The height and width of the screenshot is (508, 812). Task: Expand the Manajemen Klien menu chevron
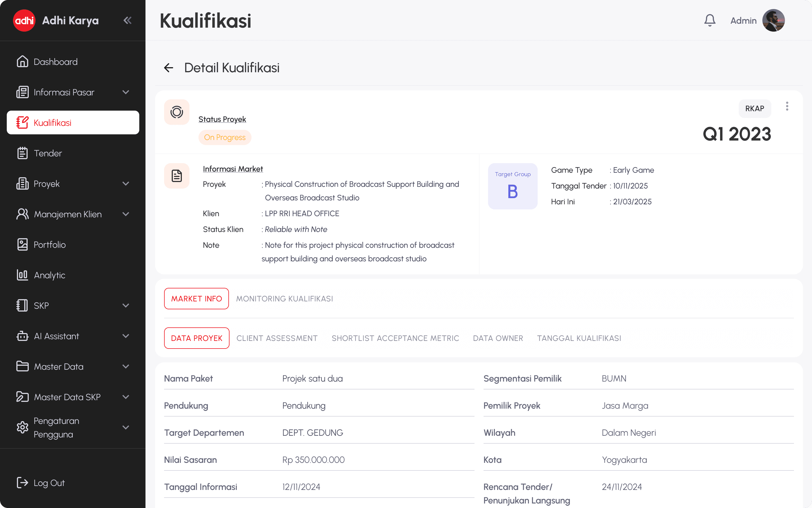(126, 214)
